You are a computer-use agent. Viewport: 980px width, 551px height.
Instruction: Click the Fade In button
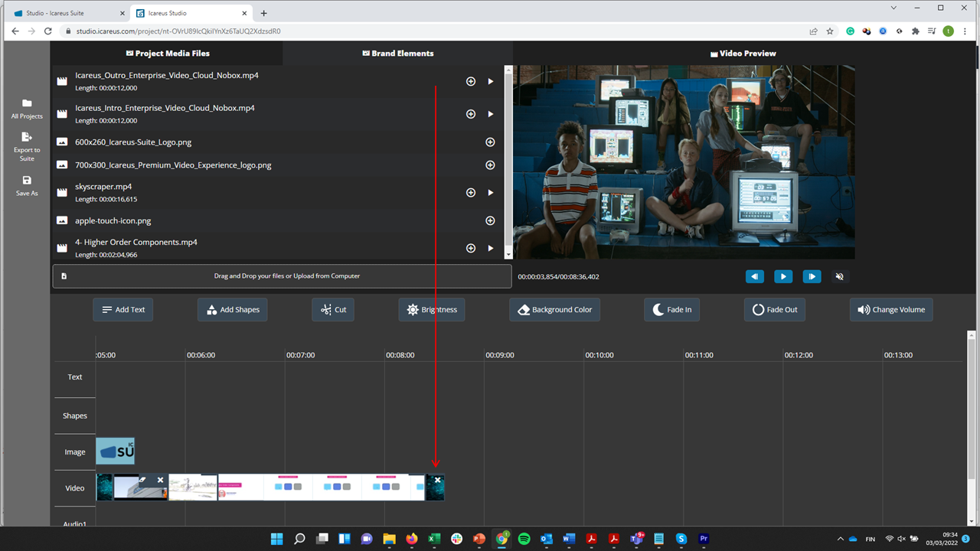point(671,310)
